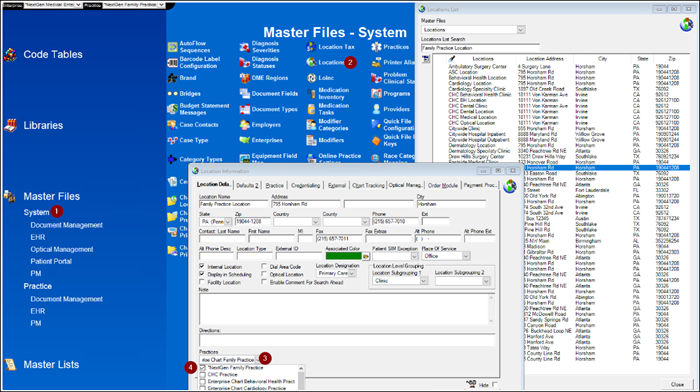Open the Credentialing tab
The image size is (700, 392).
(x=305, y=185)
